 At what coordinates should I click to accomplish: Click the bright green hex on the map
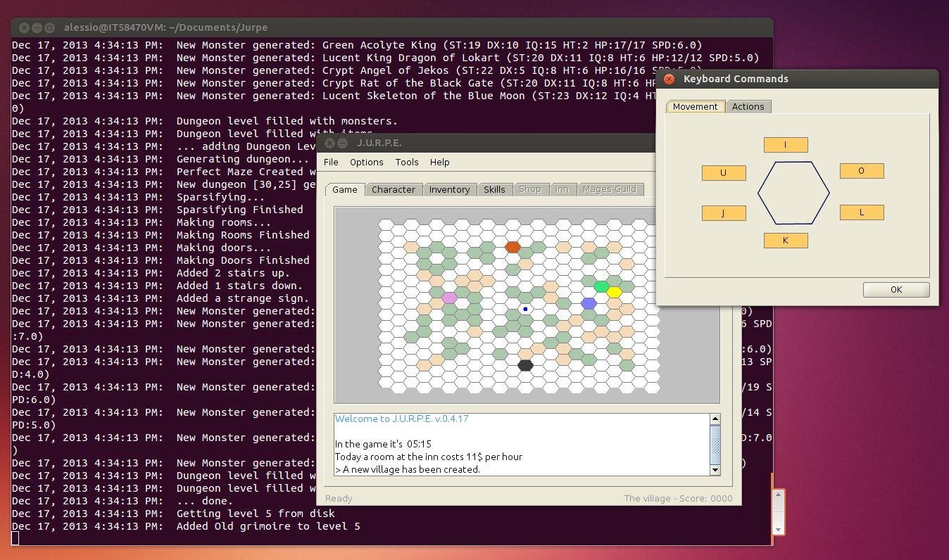point(601,286)
